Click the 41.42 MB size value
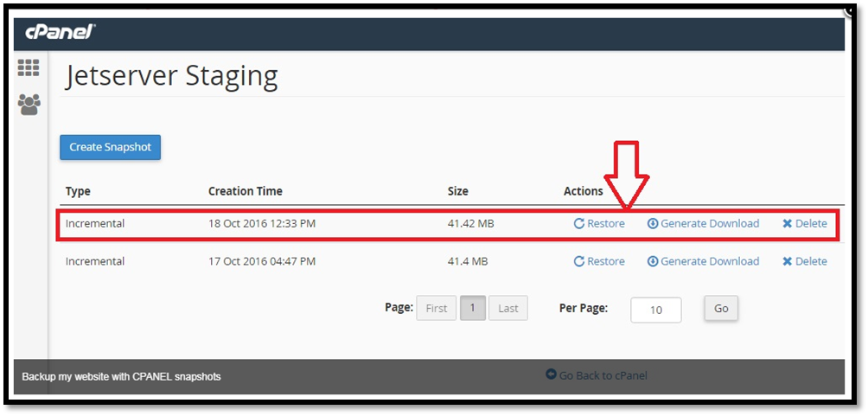The height and width of the screenshot is (416, 868). click(x=470, y=224)
